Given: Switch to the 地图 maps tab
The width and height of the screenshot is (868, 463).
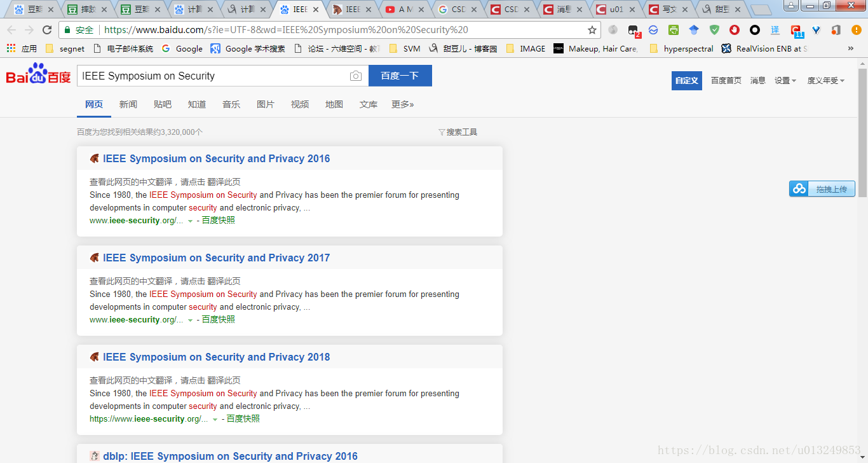Looking at the screenshot, I should 334,104.
